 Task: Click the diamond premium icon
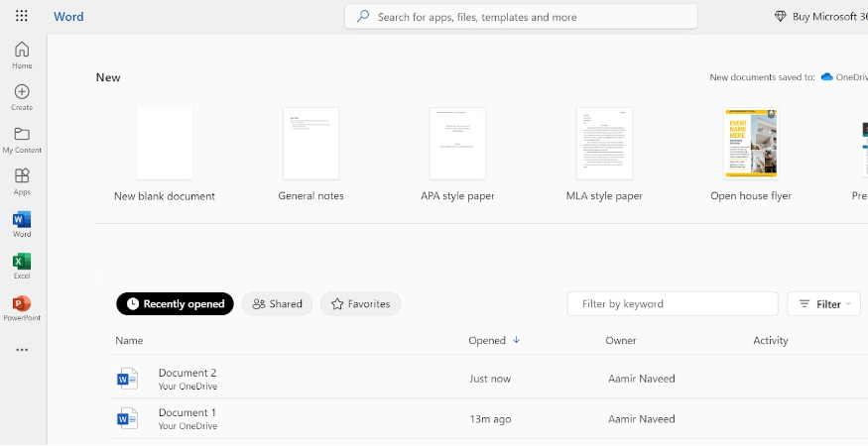(x=780, y=17)
